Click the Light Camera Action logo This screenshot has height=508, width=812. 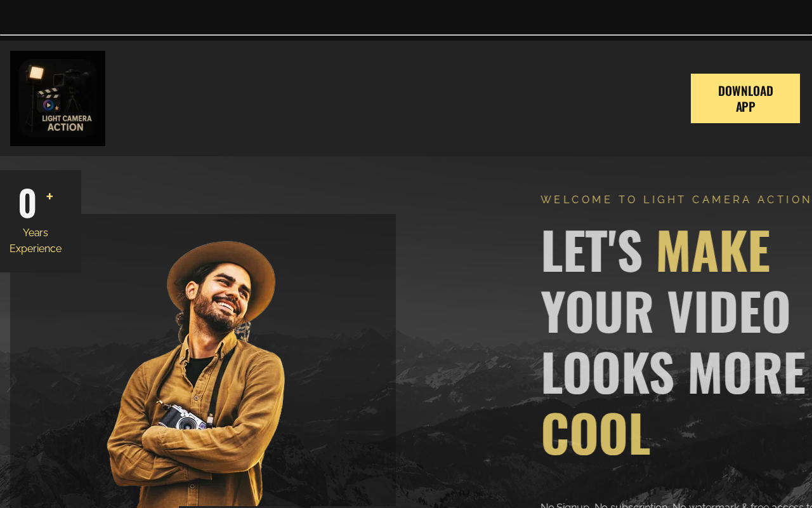pos(58,98)
